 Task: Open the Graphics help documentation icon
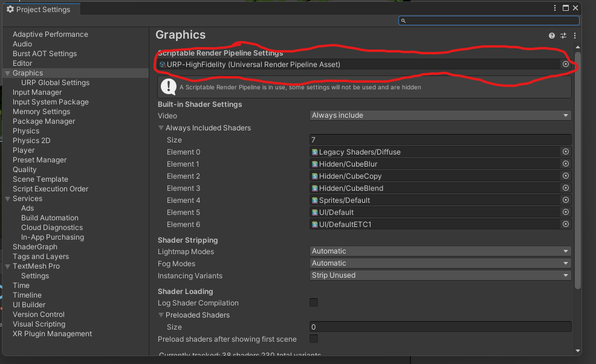point(551,35)
